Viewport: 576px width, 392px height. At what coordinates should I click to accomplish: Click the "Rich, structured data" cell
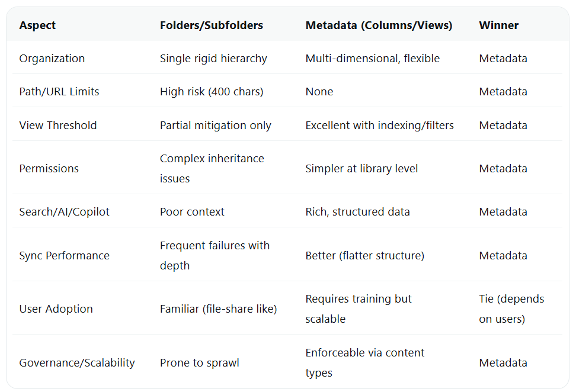coord(357,212)
